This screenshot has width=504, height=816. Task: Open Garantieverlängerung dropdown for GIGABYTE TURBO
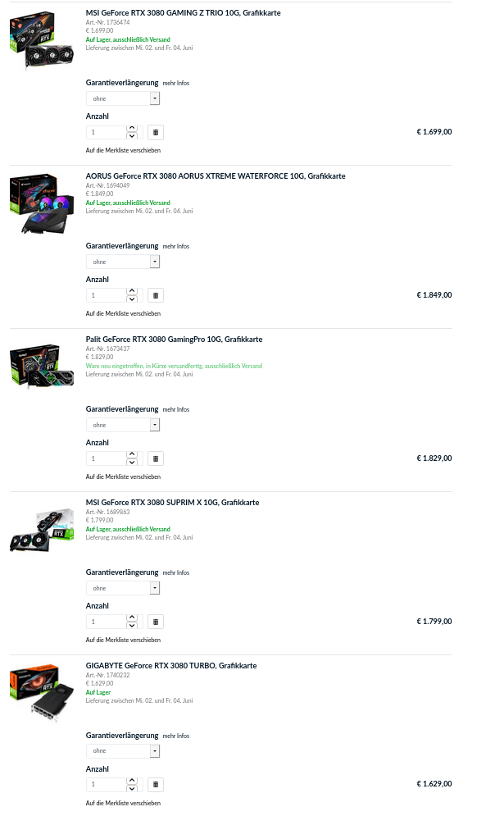click(x=123, y=750)
